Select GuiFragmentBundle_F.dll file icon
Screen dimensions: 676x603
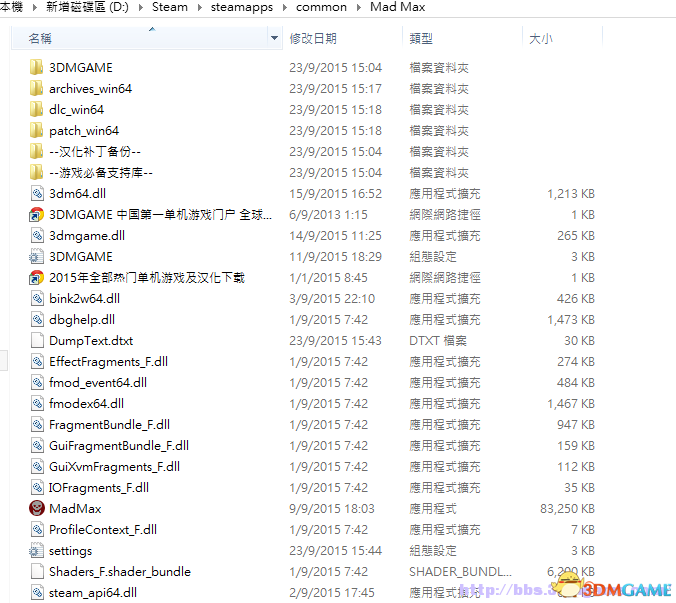coord(37,445)
